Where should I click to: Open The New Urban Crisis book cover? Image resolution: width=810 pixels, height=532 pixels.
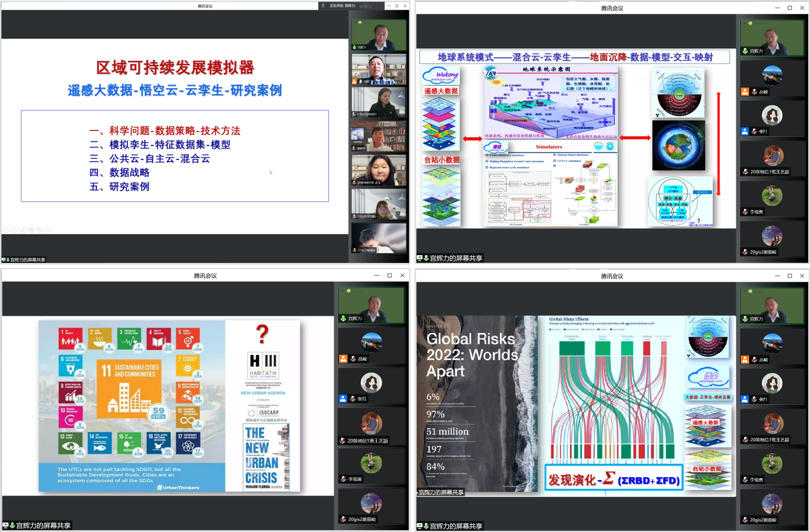coord(266,457)
